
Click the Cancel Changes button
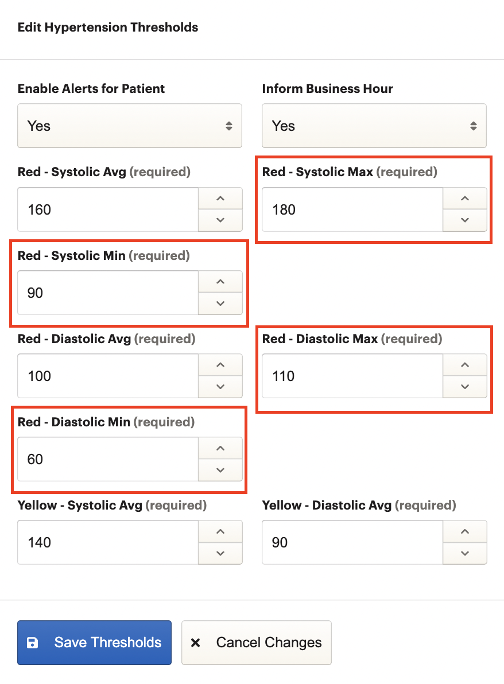tap(257, 643)
